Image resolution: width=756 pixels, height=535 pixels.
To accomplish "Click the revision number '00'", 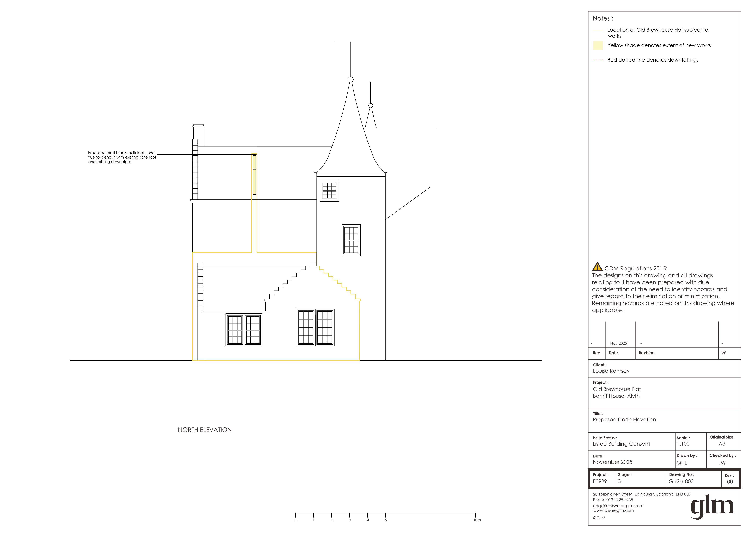I will point(730,482).
